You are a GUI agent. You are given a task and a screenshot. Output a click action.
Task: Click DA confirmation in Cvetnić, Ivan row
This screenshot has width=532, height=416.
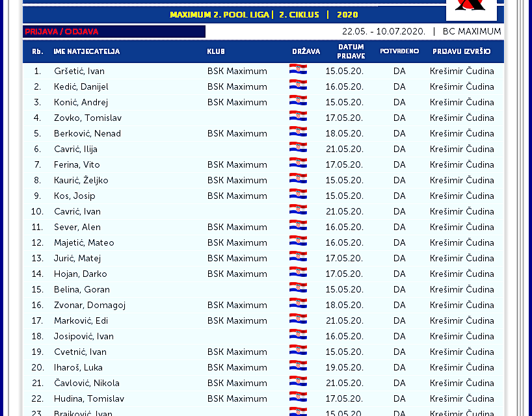[399, 352]
